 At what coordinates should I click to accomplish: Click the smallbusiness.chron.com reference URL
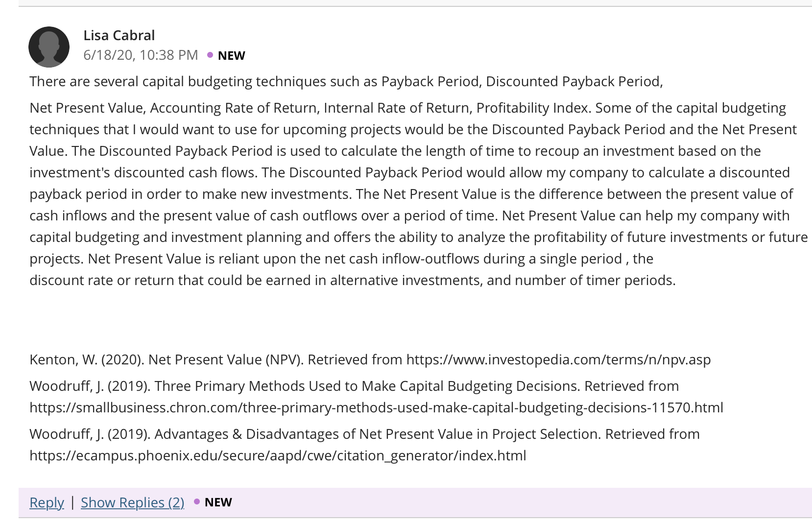[376, 407]
